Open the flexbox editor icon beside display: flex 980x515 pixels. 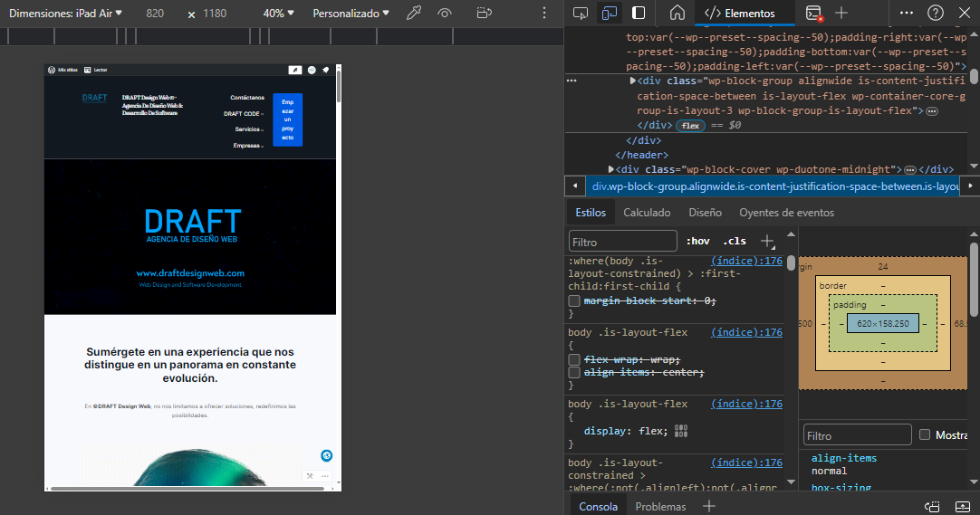click(x=681, y=431)
